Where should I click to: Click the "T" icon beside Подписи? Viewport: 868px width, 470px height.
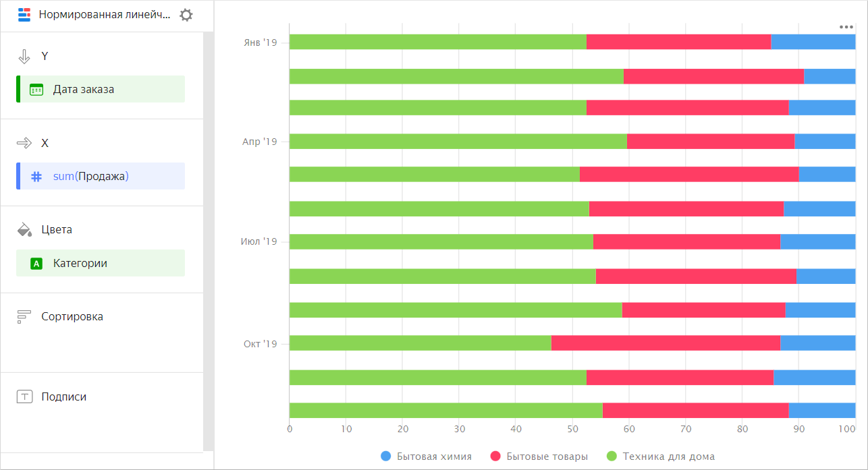pyautogui.click(x=24, y=396)
